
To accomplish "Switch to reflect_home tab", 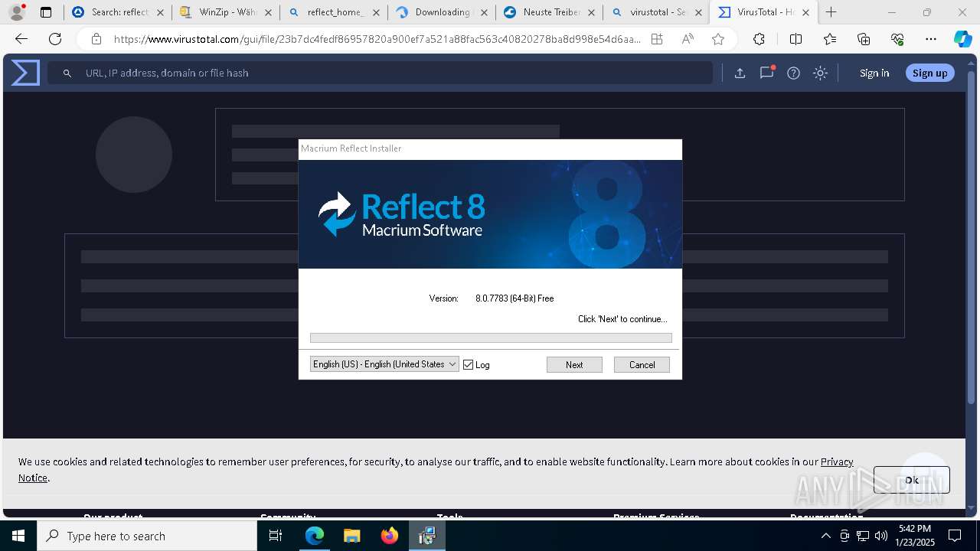I will (x=334, y=12).
